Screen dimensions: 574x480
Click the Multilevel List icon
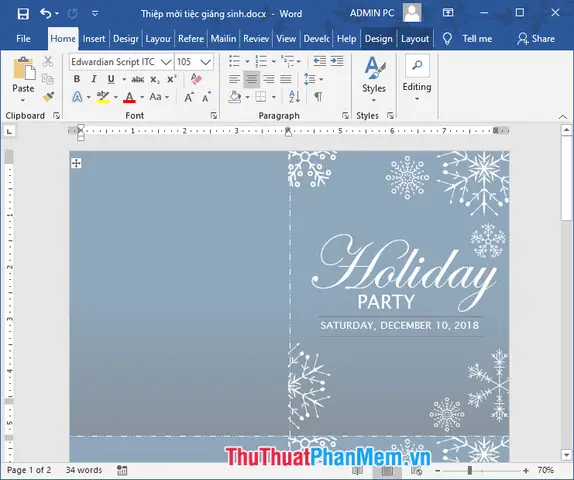click(x=288, y=61)
